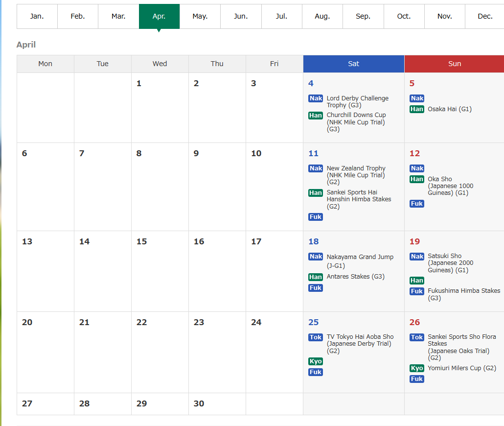Click Kyo badge on April 26
Screen dimensions: 504x426
click(417, 368)
